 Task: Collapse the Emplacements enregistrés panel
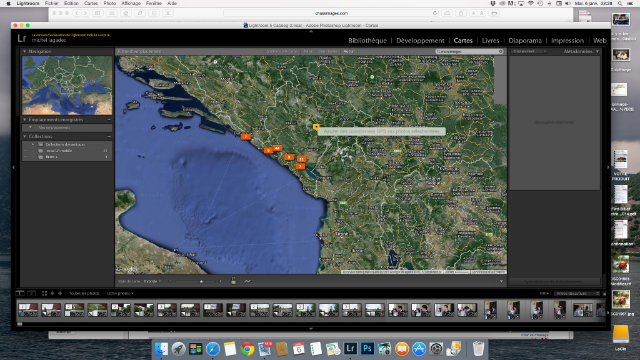(24, 120)
